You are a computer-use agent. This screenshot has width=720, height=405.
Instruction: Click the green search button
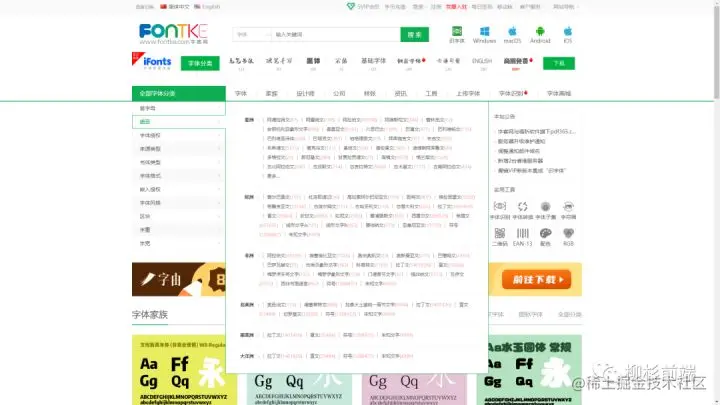pos(415,34)
